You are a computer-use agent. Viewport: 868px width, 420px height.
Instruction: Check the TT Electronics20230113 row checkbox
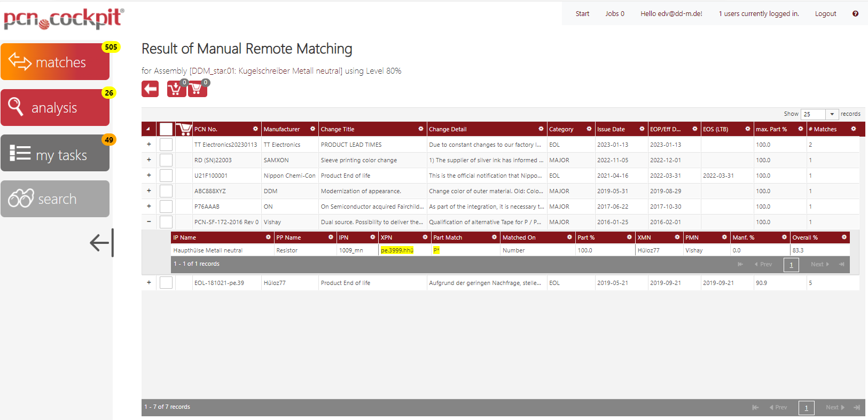(166, 145)
